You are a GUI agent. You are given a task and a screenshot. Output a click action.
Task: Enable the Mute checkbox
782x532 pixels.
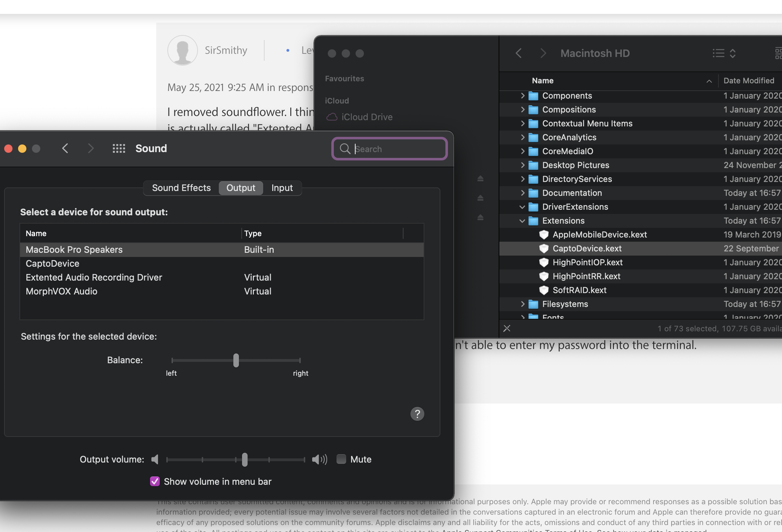click(341, 459)
